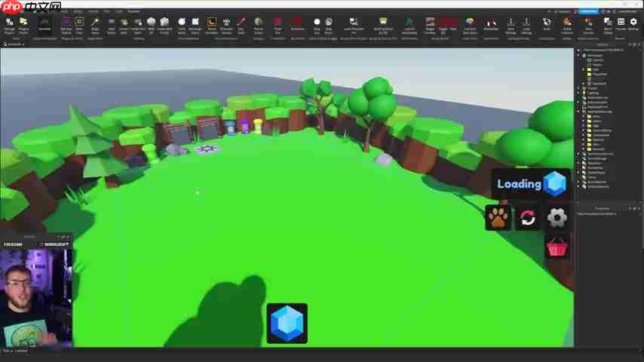
Task: Click the gray globe plugin icon in ribbon
Action: [329, 22]
